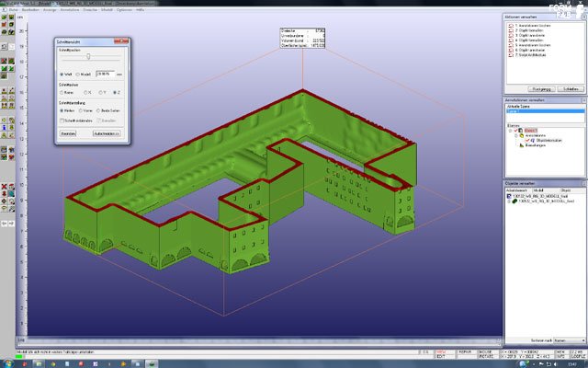Click the undo arrow icon in left toolbar
Viewport: 588px width, 368px height.
coord(4,47)
